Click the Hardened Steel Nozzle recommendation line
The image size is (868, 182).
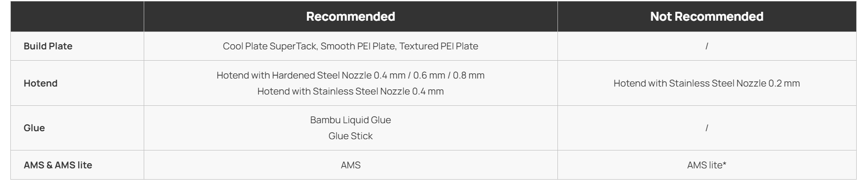tap(351, 75)
